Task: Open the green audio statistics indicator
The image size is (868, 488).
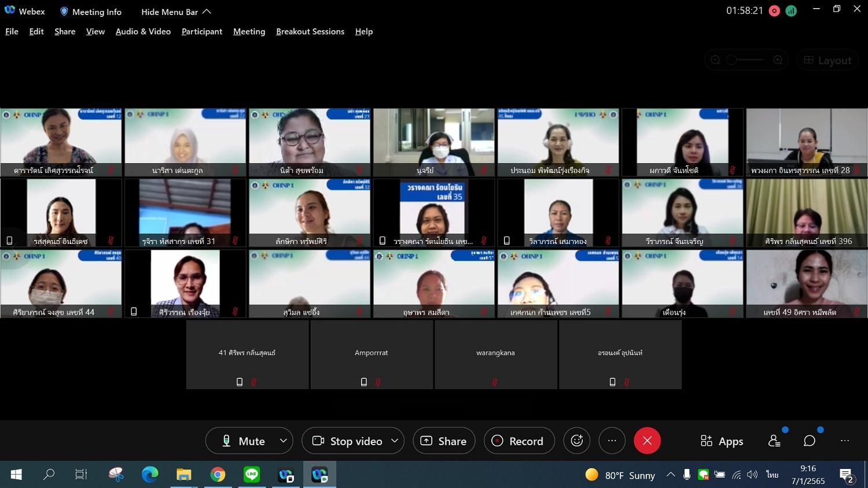Action: (x=791, y=11)
